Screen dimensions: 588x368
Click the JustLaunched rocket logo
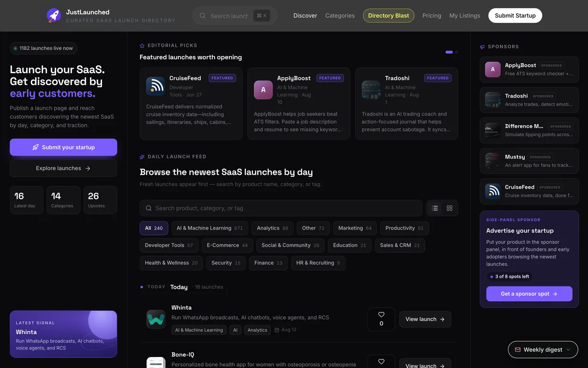tap(54, 16)
